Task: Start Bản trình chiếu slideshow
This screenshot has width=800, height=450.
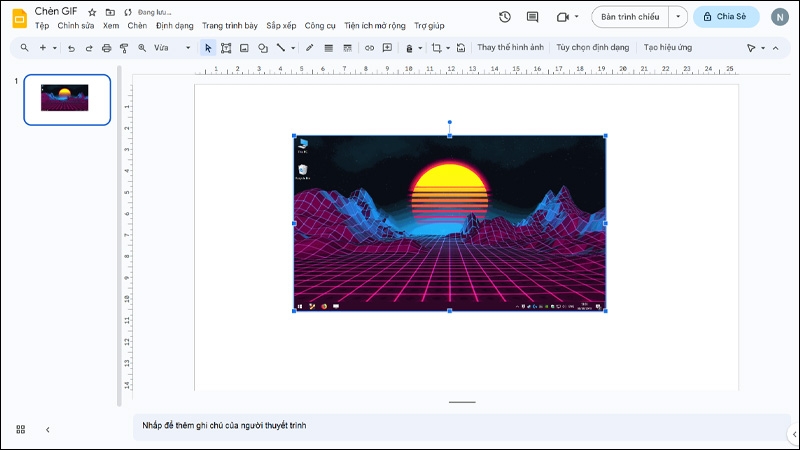Action: (x=630, y=17)
